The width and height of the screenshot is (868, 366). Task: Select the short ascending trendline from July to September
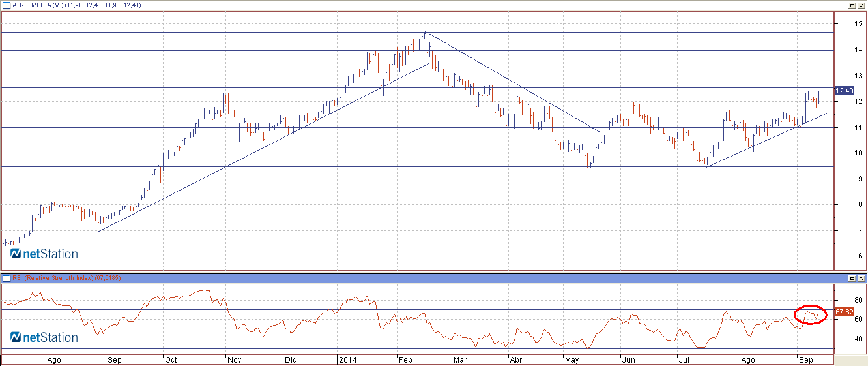click(x=766, y=140)
